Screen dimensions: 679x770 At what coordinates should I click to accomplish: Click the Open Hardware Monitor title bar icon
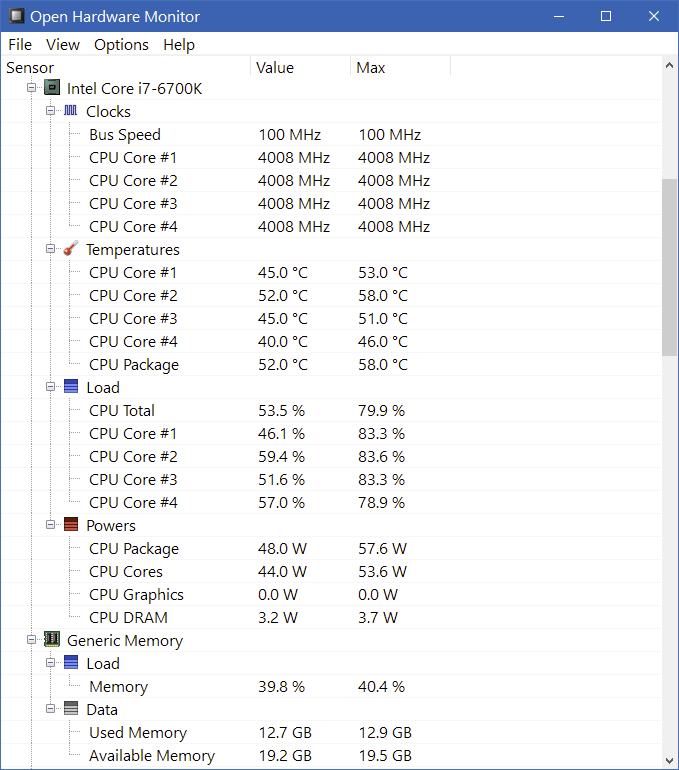click(x=16, y=16)
